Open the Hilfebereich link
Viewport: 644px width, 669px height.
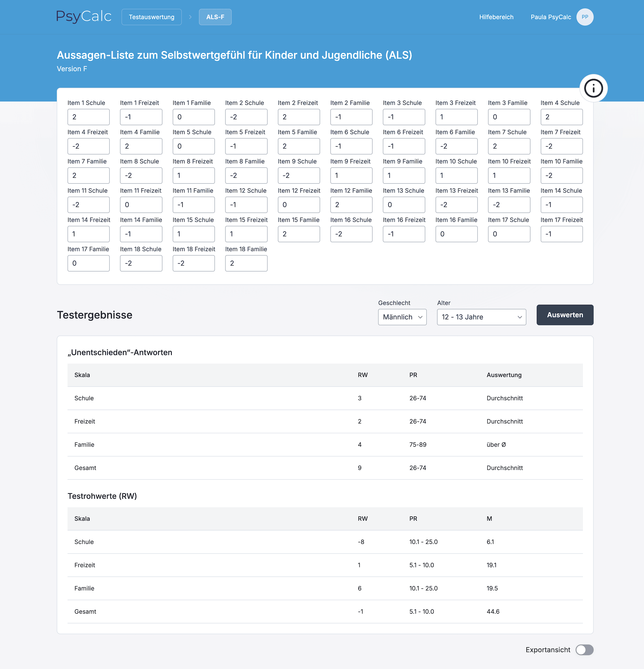(x=496, y=17)
